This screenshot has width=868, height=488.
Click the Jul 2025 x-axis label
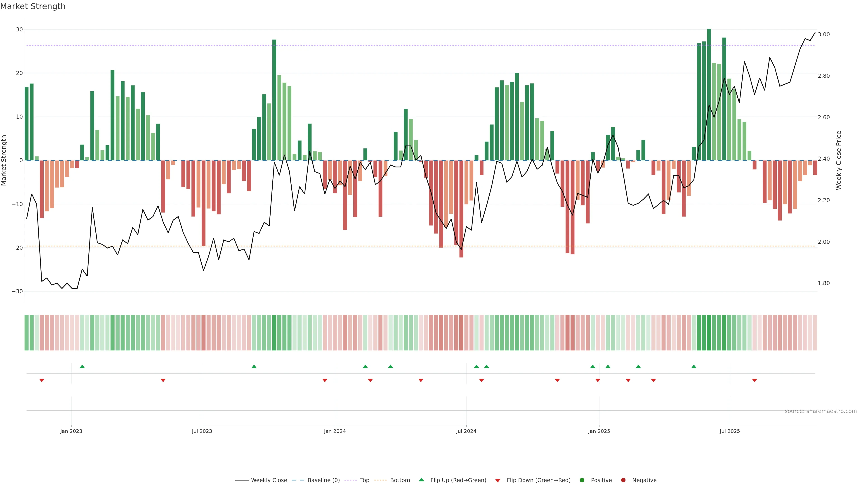(x=729, y=431)
